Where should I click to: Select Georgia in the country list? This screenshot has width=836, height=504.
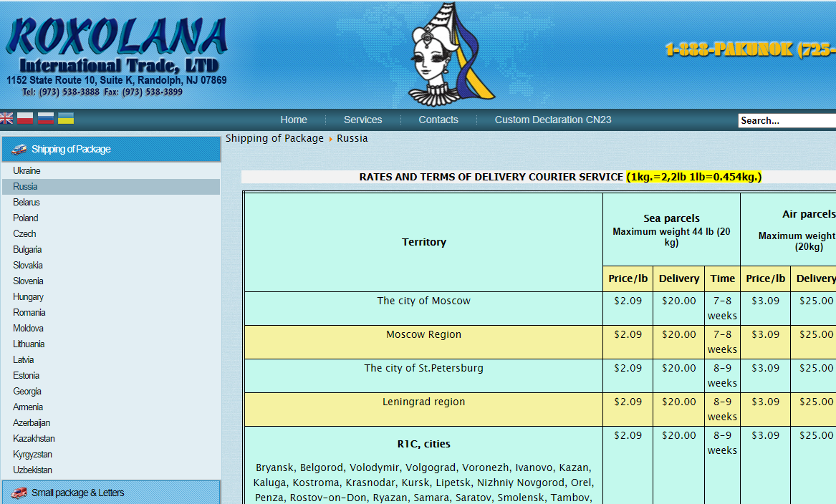point(27,391)
